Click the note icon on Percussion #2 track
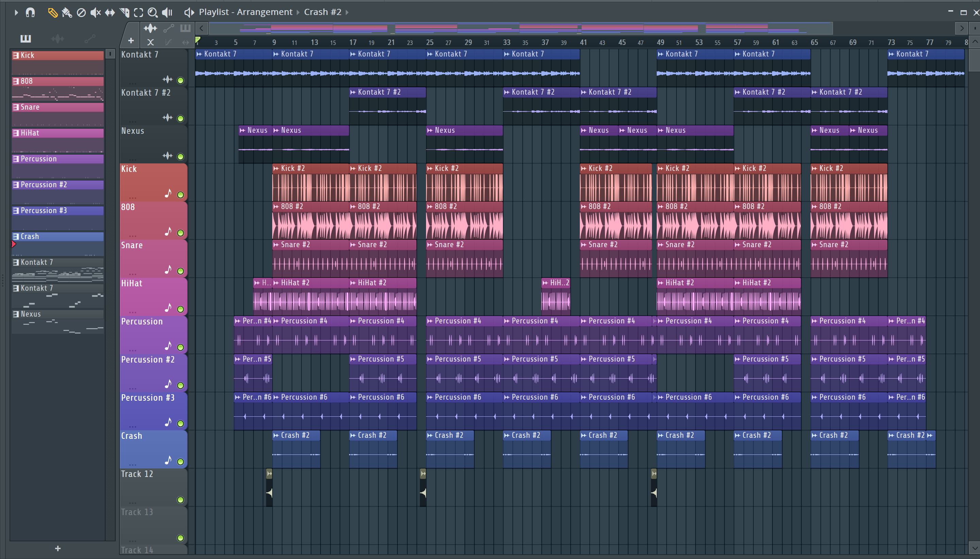 (x=168, y=384)
